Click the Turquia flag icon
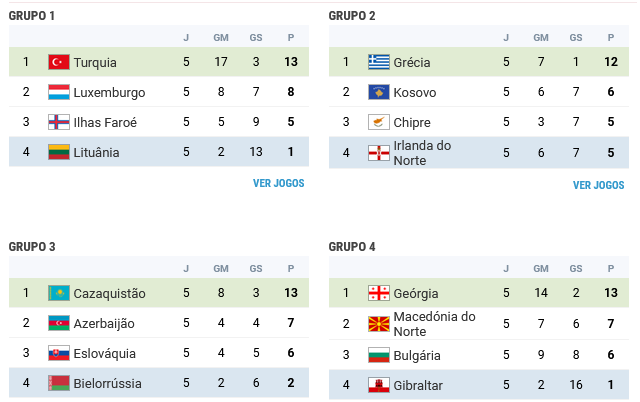 click(59, 62)
